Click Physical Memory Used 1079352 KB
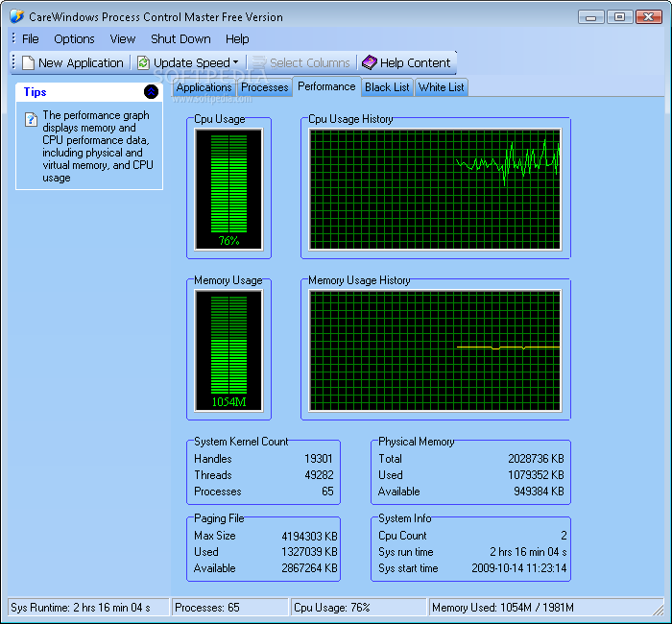672x624 pixels. point(536,475)
